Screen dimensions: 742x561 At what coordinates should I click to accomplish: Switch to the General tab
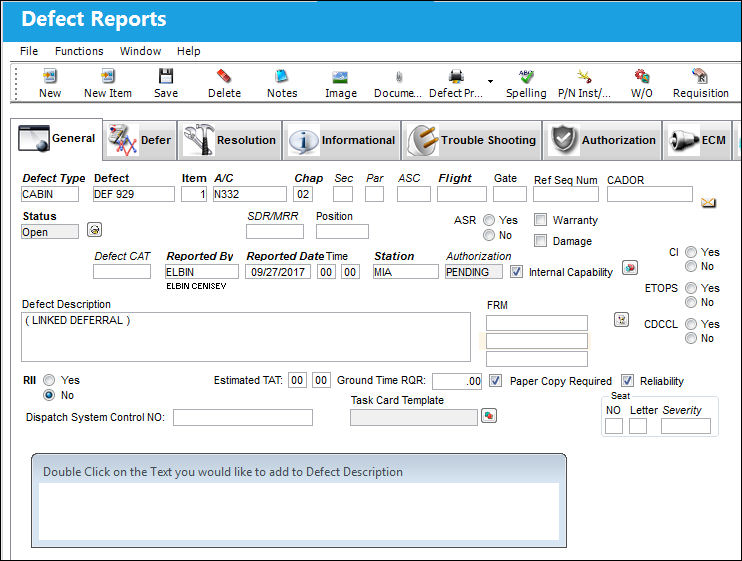[x=56, y=139]
